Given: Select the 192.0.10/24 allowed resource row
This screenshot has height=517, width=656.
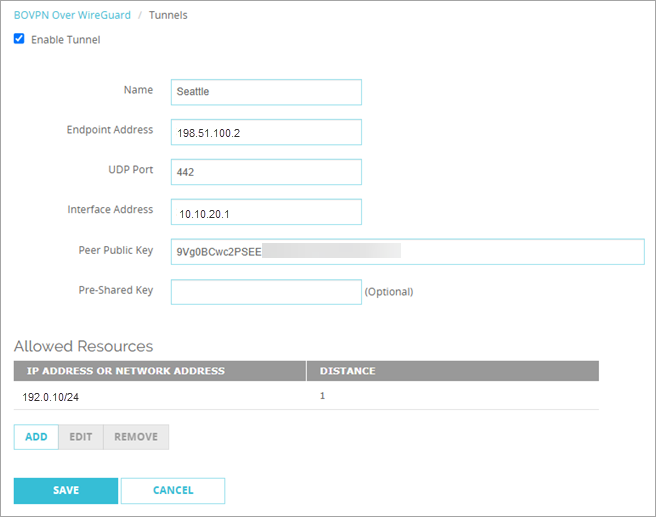Looking at the screenshot, I should (306, 396).
